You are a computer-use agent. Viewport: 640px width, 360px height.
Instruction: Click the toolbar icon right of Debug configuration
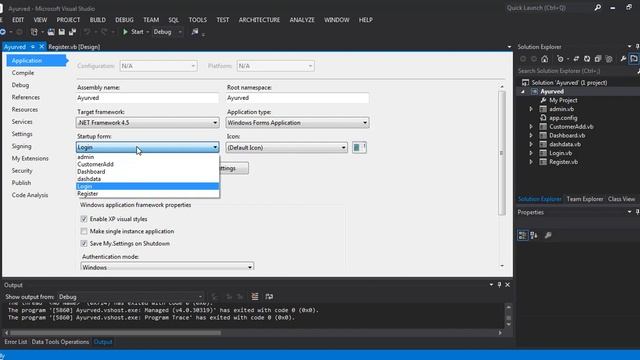(x=195, y=32)
